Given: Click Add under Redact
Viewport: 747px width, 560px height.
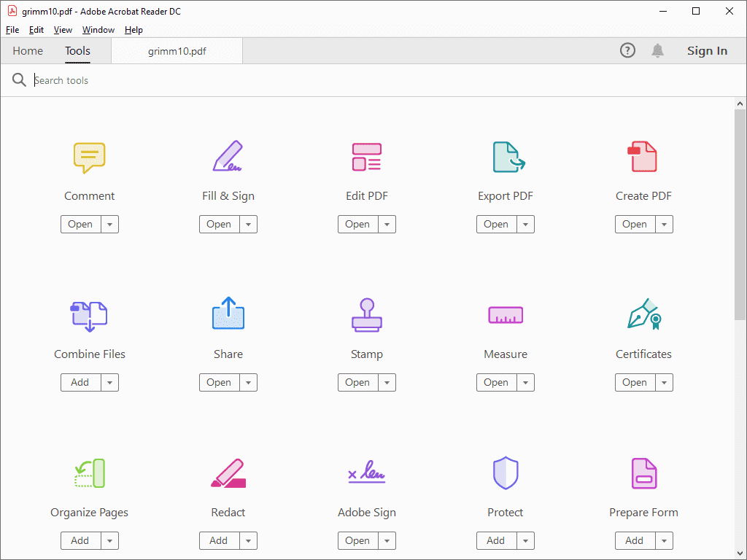Looking at the screenshot, I should 219,540.
